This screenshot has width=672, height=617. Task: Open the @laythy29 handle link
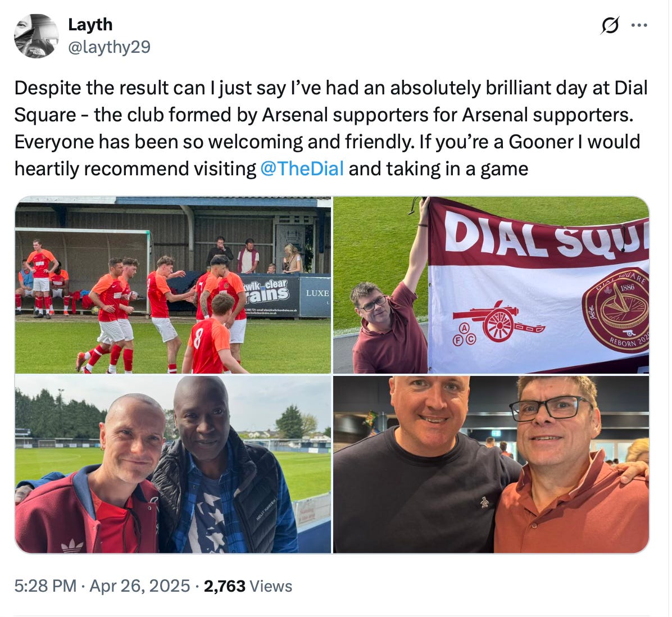click(x=110, y=47)
